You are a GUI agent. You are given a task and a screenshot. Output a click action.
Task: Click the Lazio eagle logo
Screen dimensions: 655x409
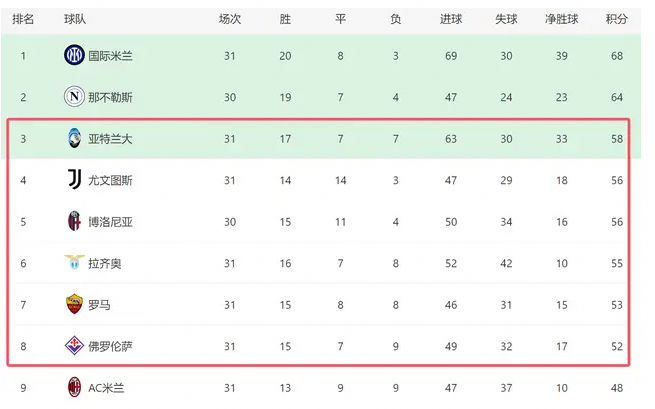[74, 262]
